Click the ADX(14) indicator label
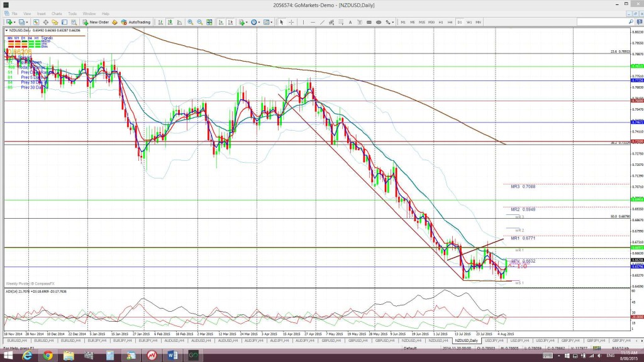The width and height of the screenshot is (644, 362). (36, 292)
